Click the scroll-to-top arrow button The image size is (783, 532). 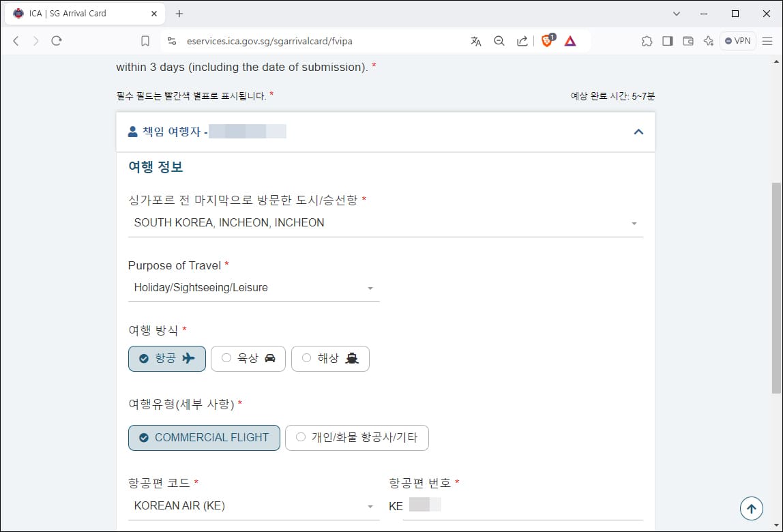point(752,509)
